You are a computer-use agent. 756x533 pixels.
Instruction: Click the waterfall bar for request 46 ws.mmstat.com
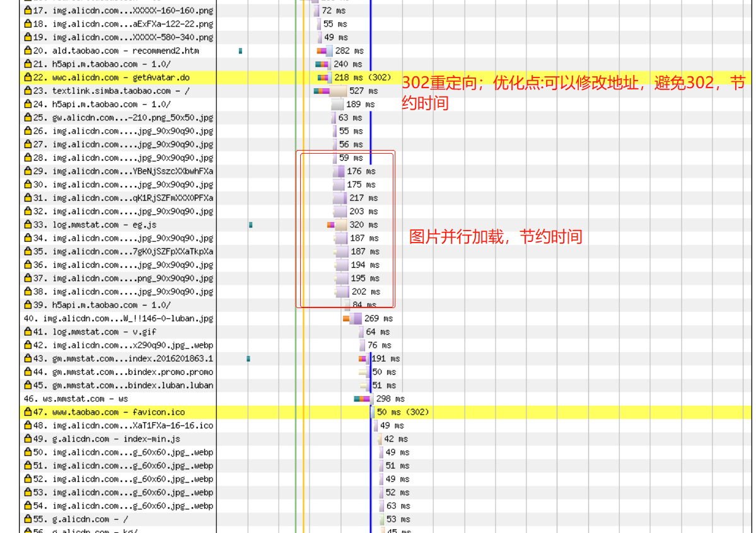[364, 399]
